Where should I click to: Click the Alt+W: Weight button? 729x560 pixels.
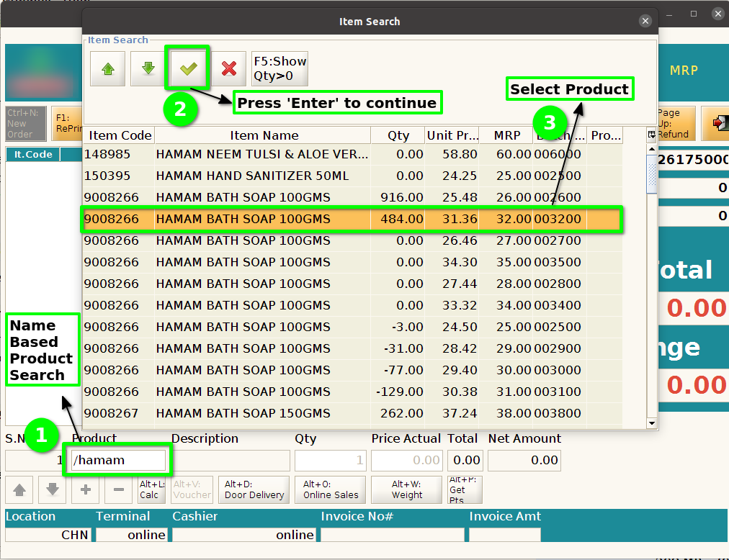point(407,490)
